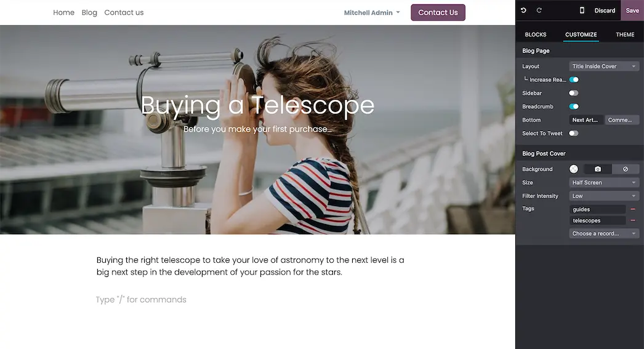Disable the Breadcrumb toggle
Image resolution: width=644 pixels, height=349 pixels.
click(574, 106)
